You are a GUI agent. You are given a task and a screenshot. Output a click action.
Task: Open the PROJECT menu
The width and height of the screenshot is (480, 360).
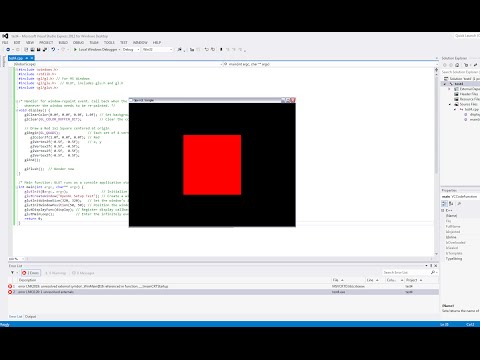(x=46, y=43)
